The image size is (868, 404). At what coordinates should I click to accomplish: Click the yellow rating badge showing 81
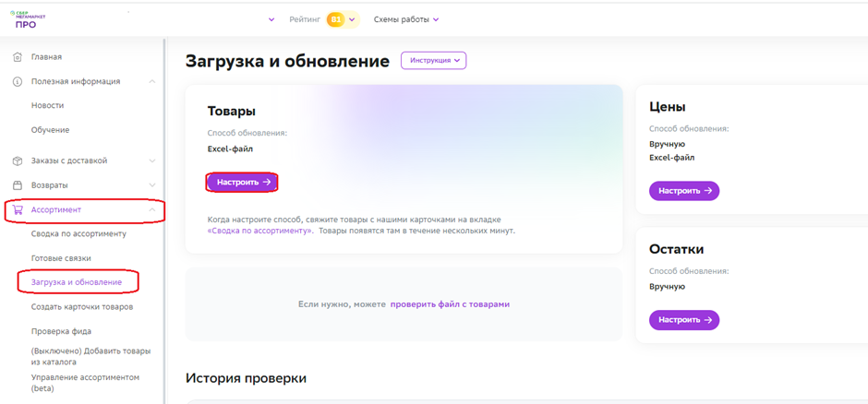pyautogui.click(x=336, y=19)
